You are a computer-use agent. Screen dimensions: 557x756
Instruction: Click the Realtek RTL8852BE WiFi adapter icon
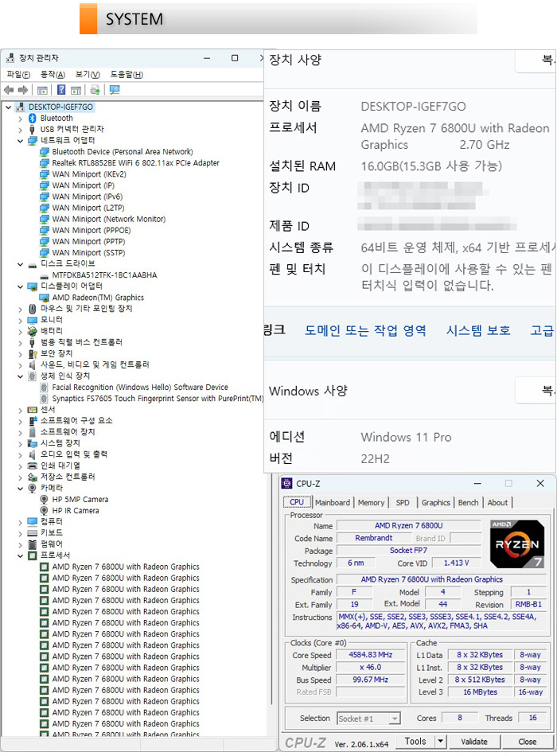pos(45,163)
